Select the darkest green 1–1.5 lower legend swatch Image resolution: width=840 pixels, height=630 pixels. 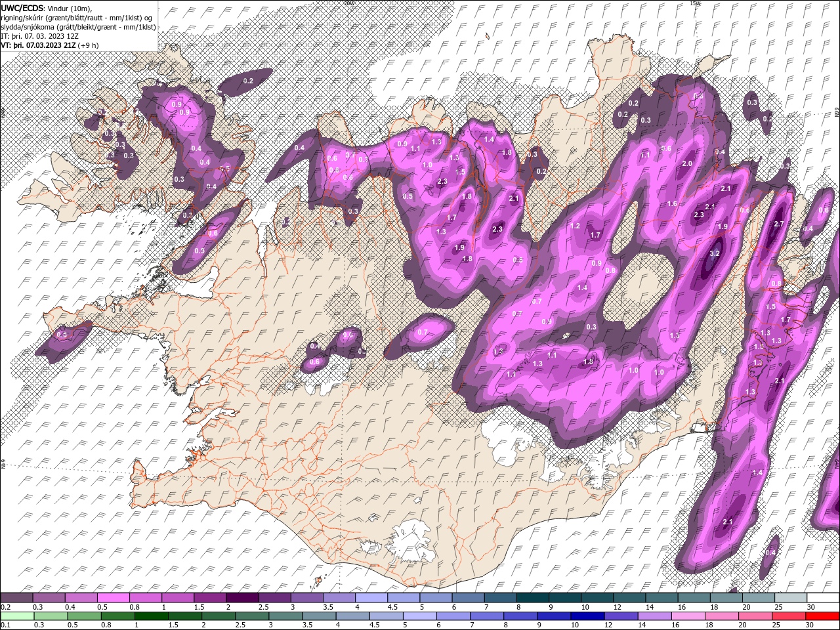152,616
